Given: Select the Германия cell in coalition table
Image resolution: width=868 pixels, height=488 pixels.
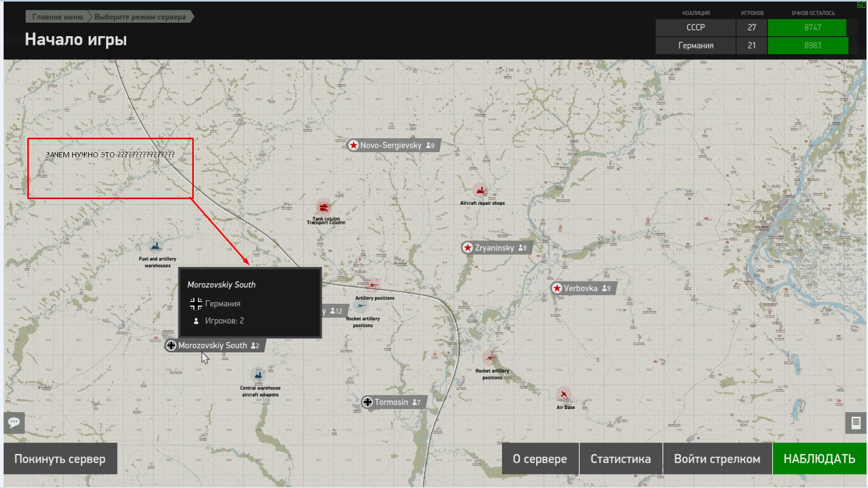Looking at the screenshot, I should (x=695, y=45).
